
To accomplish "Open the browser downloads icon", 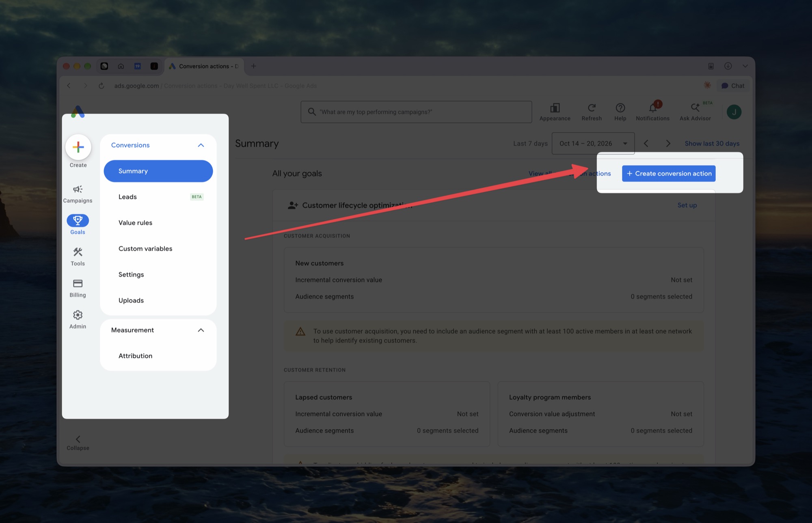I will pos(728,66).
